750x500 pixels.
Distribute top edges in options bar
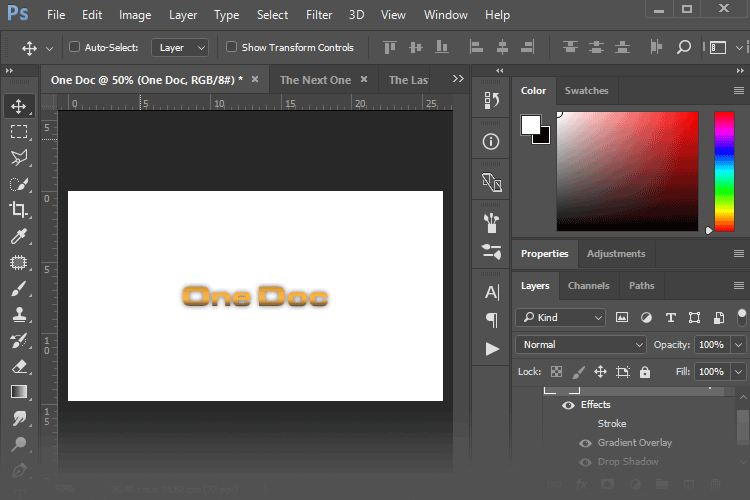tap(570, 47)
